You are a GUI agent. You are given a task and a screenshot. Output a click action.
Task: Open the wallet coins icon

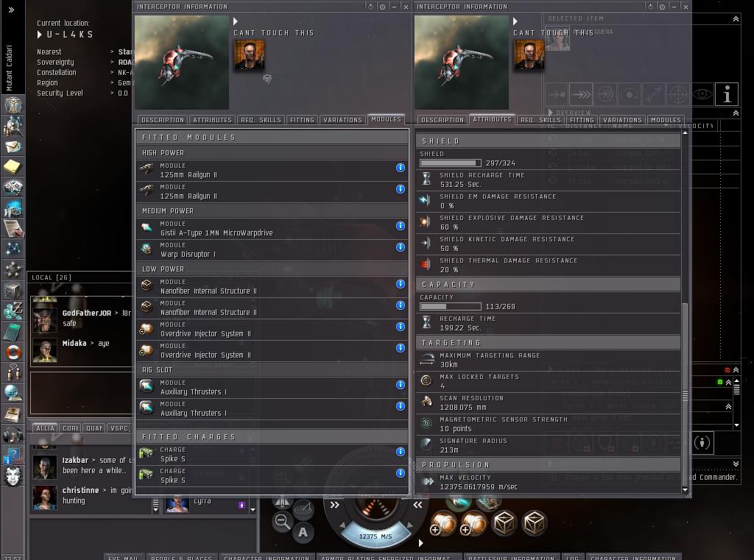[x=13, y=311]
